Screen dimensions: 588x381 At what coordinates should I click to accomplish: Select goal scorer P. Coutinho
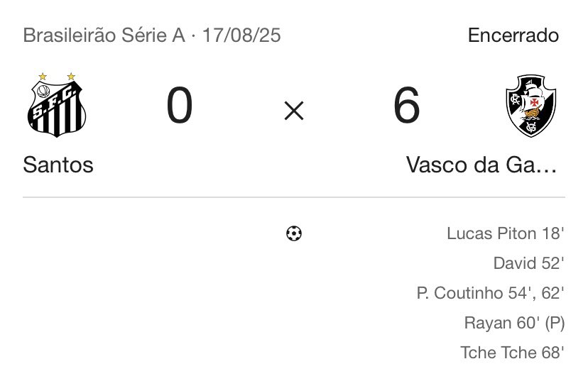pyautogui.click(x=459, y=293)
